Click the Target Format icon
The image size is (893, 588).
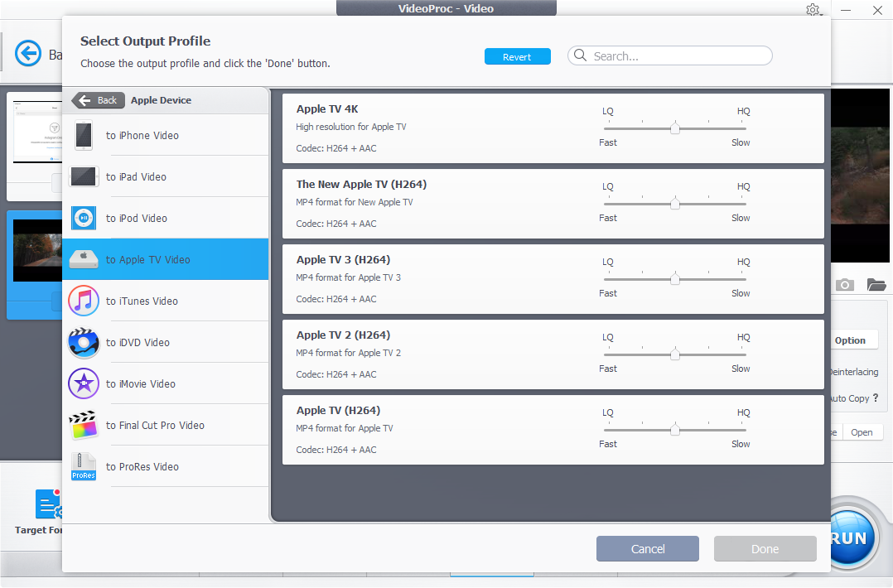pos(48,504)
